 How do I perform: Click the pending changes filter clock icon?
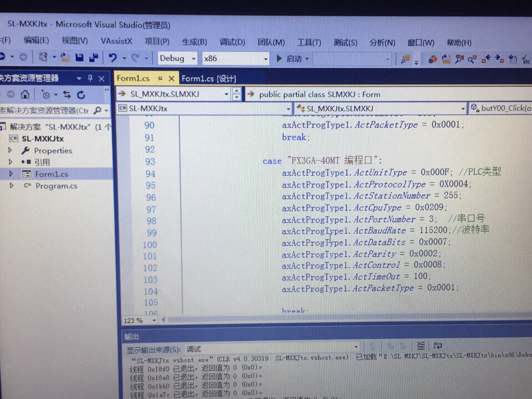pyautogui.click(x=45, y=95)
